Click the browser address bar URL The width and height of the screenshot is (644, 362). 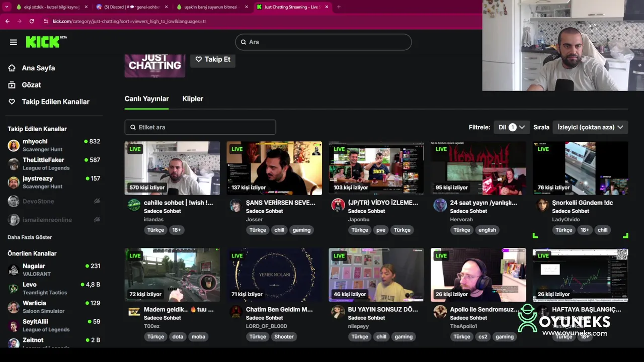(x=129, y=21)
